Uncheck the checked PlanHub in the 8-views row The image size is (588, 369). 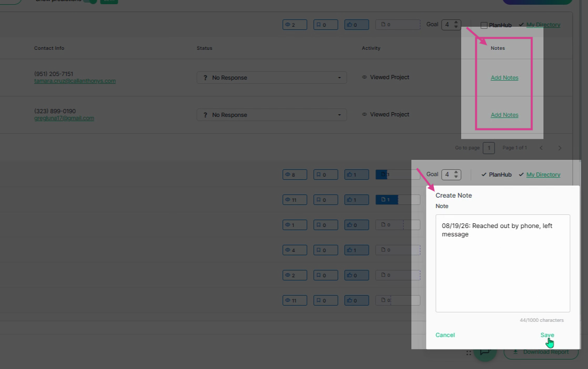[x=484, y=175]
